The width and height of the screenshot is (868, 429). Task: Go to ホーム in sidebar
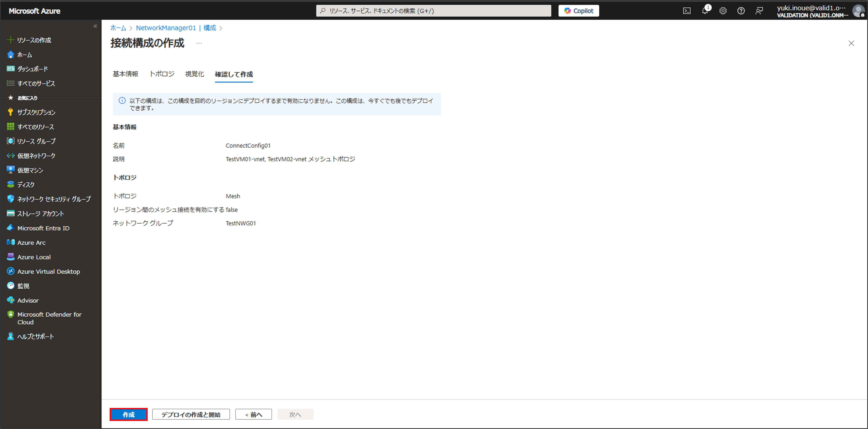tap(19, 55)
